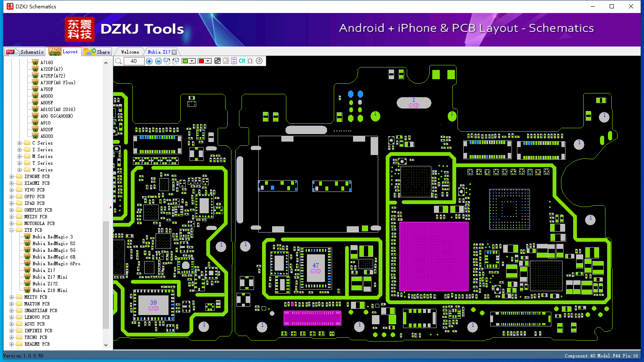The width and height of the screenshot is (644, 362).
Task: Select the W Series folder
Action: [x=42, y=170]
